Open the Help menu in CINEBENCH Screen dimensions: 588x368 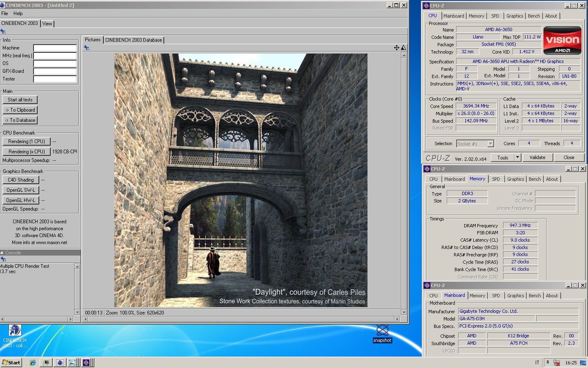(x=18, y=13)
